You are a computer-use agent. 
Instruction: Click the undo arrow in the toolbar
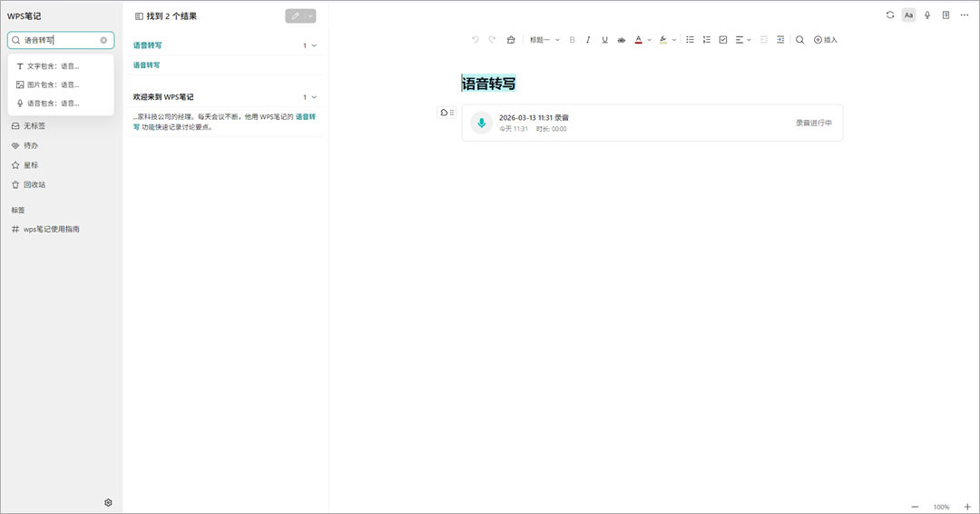475,39
